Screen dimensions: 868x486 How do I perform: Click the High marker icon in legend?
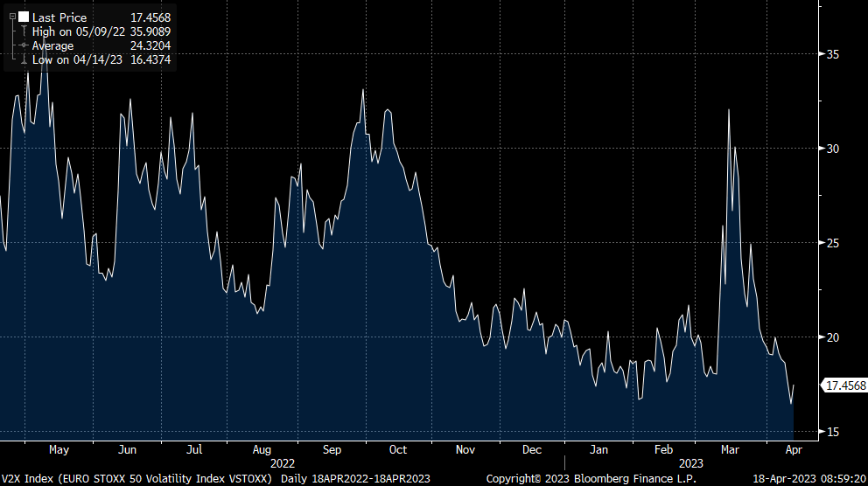click(x=23, y=31)
